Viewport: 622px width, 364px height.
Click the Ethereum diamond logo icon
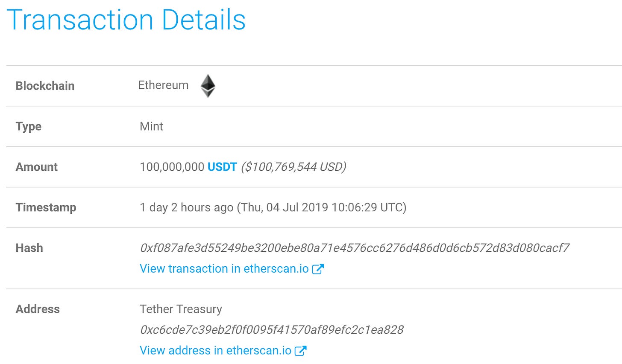[208, 86]
